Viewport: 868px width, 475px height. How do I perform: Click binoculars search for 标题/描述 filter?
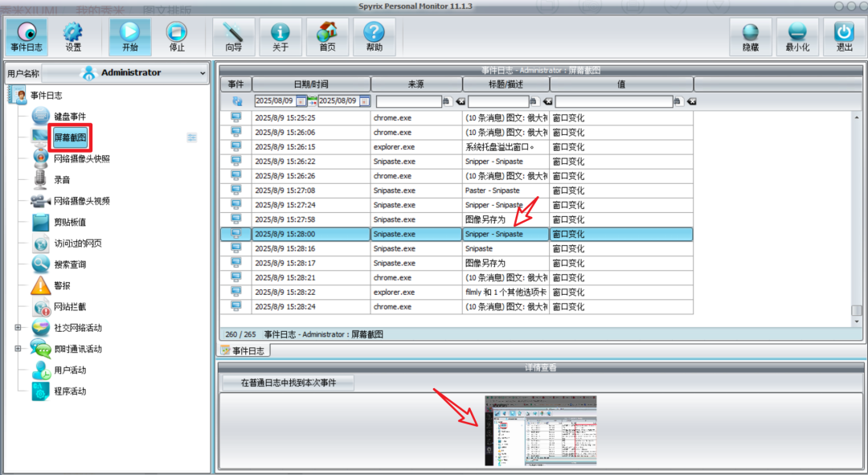click(x=534, y=100)
